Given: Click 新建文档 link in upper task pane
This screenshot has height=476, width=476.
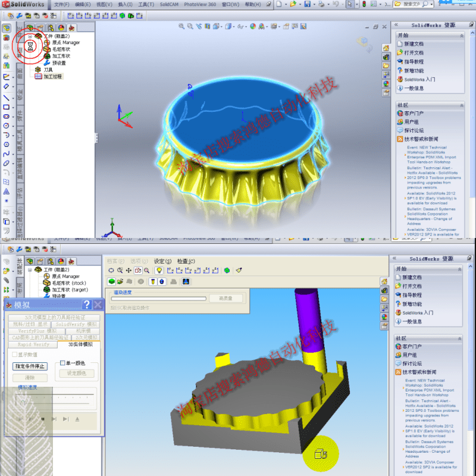Looking at the screenshot, I should point(414,43).
